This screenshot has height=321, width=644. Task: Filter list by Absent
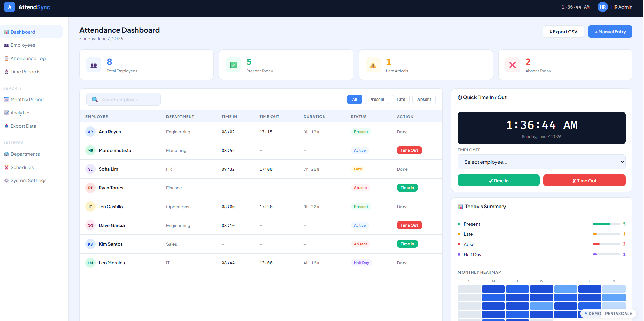point(424,100)
